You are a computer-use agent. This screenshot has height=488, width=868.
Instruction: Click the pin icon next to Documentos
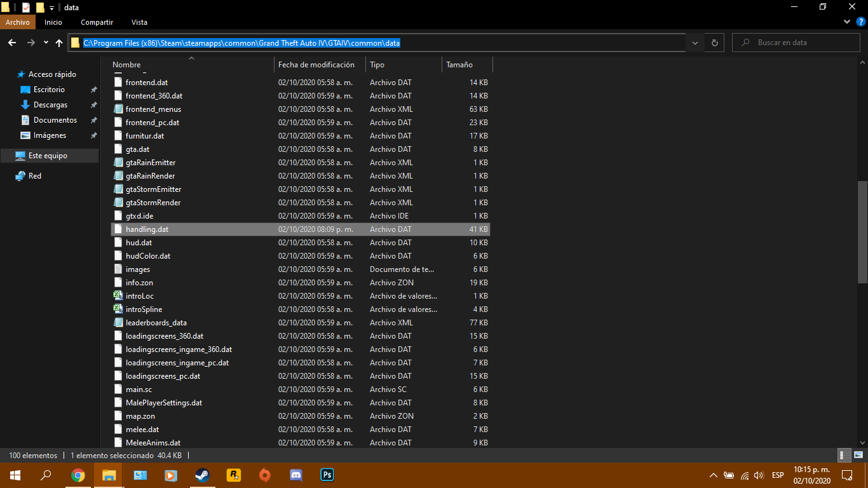pos(93,120)
